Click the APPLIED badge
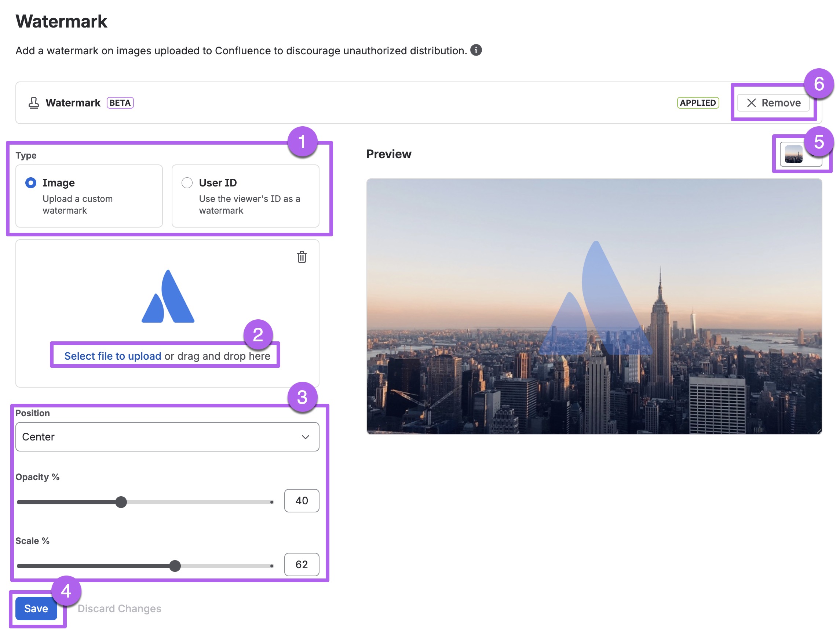Screen dimensions: 840x635 (x=698, y=103)
